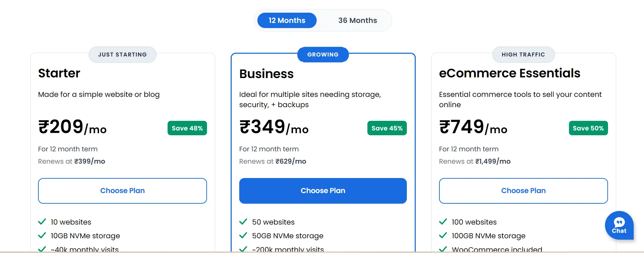Click the High Traffic badge
644x253 pixels.
pos(523,54)
